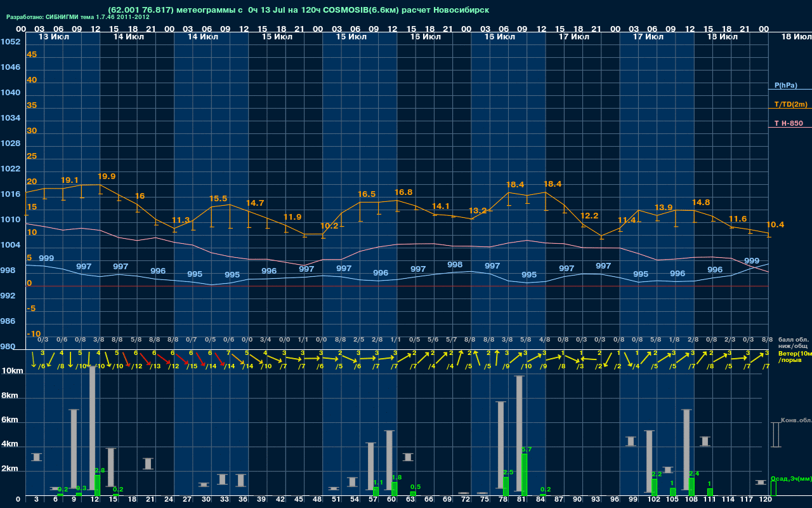Viewport: 812px width, 508px height.
Task: Click temperature value 13.9
Action: (664, 208)
